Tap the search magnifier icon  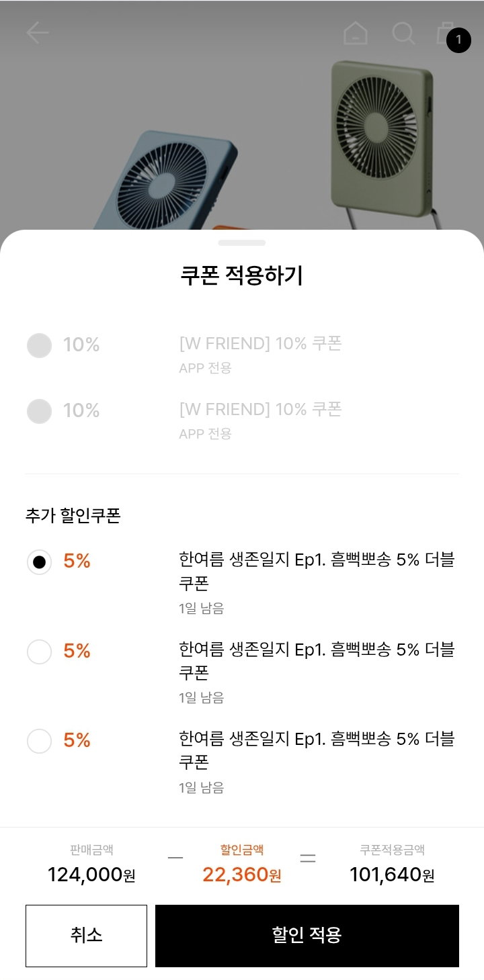[x=403, y=33]
